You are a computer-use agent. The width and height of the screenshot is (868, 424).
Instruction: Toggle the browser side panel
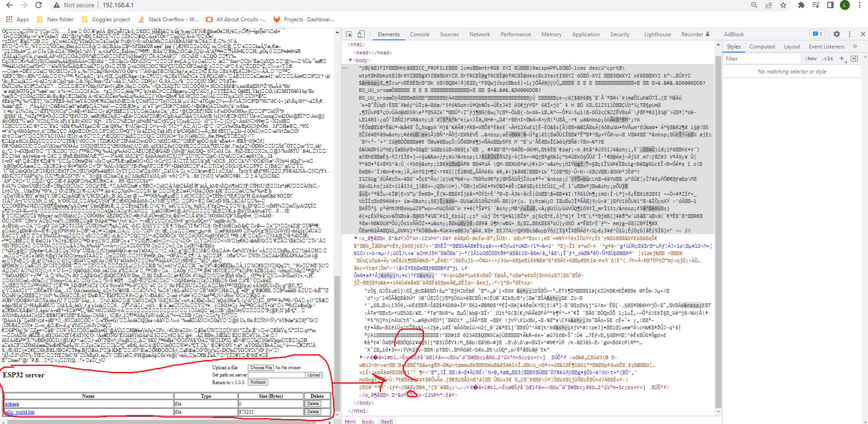click(830, 5)
